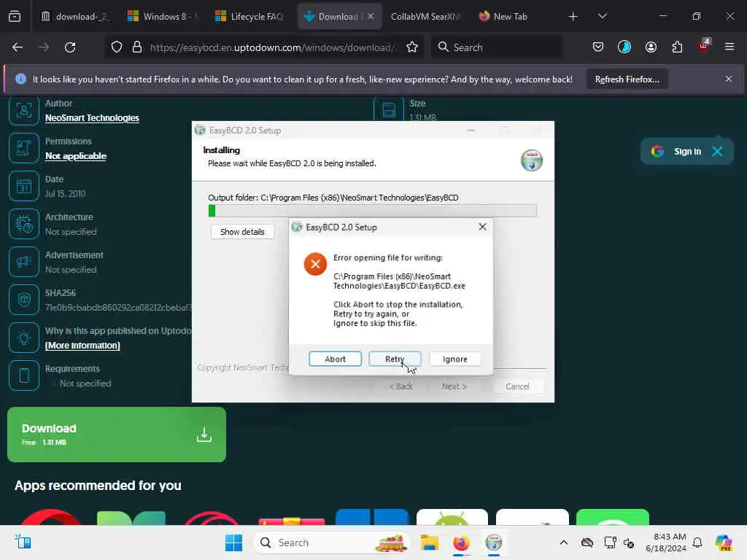
Task: Click the Size disk icon
Action: tap(389, 110)
